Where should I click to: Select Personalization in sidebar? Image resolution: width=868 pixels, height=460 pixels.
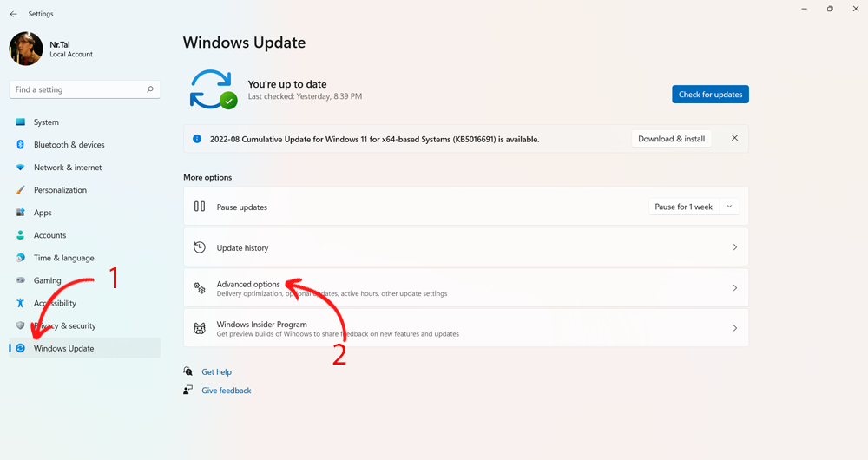(x=85, y=190)
